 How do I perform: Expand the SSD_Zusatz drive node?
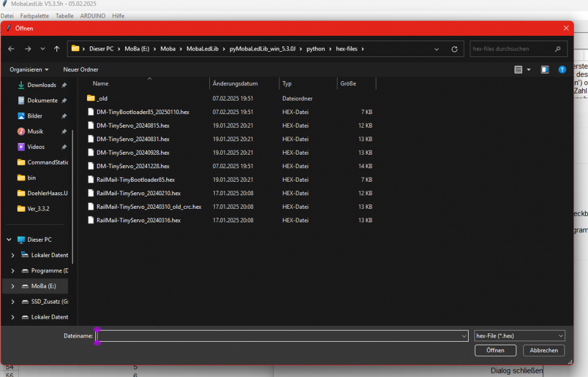[x=13, y=302]
